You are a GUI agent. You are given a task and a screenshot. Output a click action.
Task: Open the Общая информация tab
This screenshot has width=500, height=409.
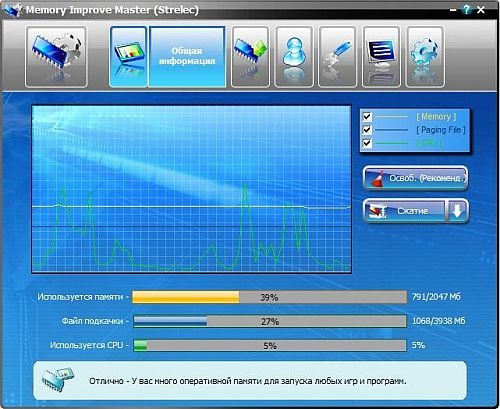pyautogui.click(x=187, y=57)
